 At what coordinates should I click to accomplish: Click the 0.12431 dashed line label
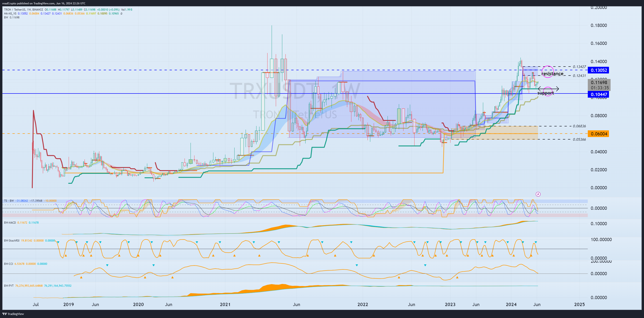579,76
